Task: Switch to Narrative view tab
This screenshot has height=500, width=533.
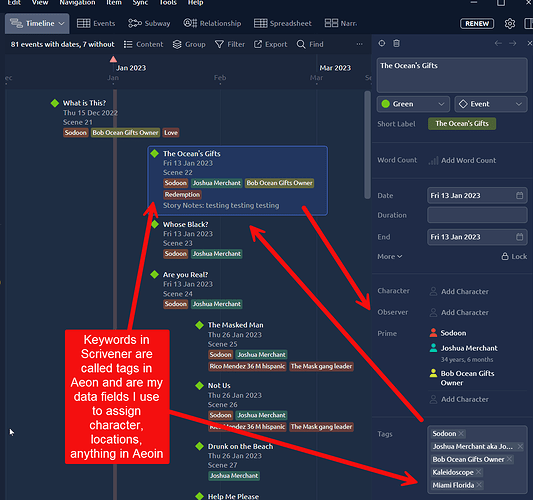Action: [x=341, y=23]
